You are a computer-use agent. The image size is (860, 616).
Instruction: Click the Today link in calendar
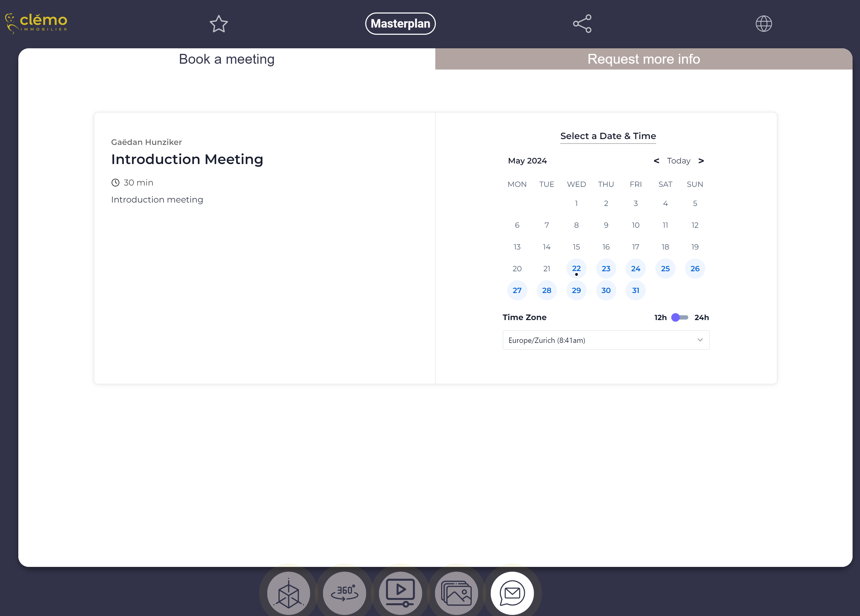coord(678,161)
